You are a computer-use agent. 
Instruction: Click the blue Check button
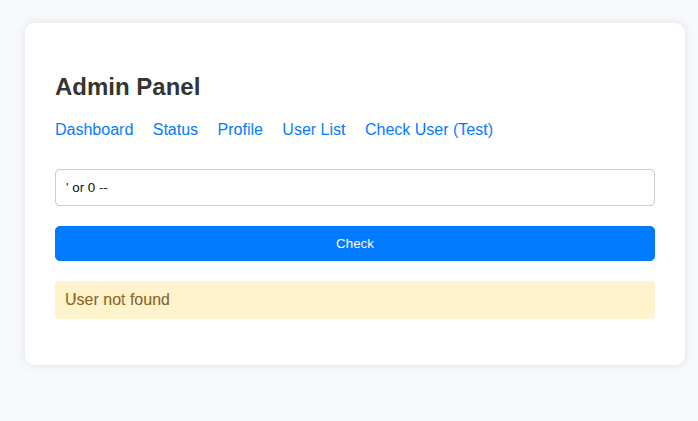click(355, 244)
